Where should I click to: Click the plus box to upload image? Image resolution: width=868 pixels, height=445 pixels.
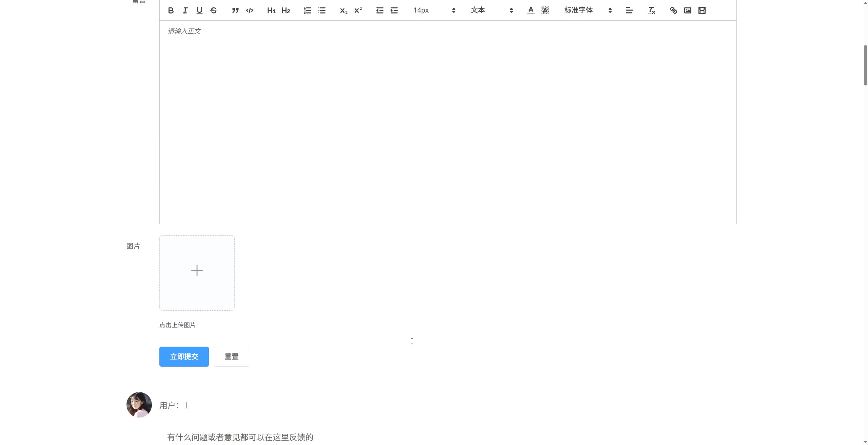[197, 273]
